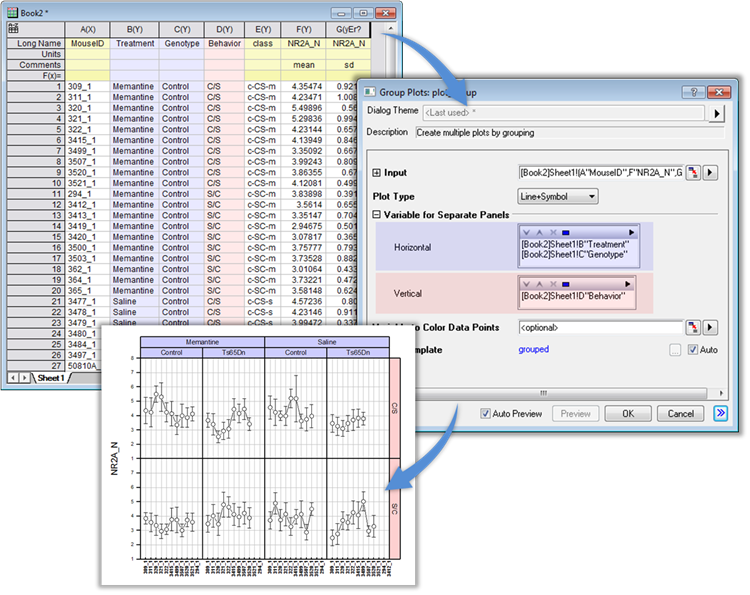Move the Horizontal grouping column down
Viewport: 750px width, 595px height.
point(526,233)
